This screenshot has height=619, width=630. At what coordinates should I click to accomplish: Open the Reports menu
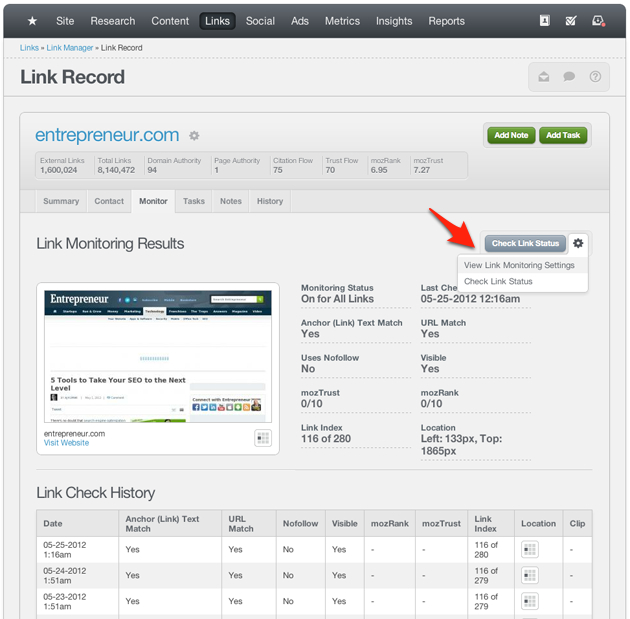[446, 21]
